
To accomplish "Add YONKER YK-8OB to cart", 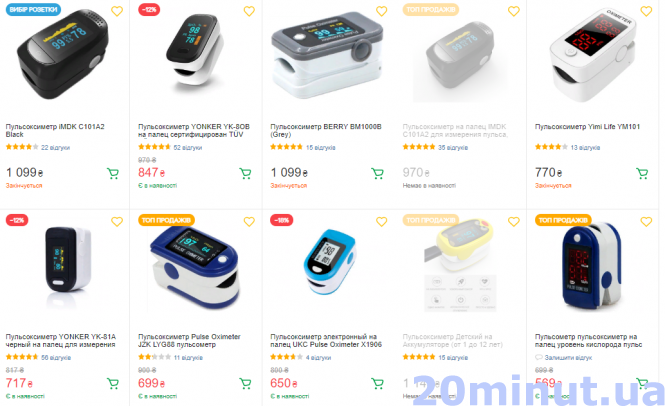I will 245,173.
